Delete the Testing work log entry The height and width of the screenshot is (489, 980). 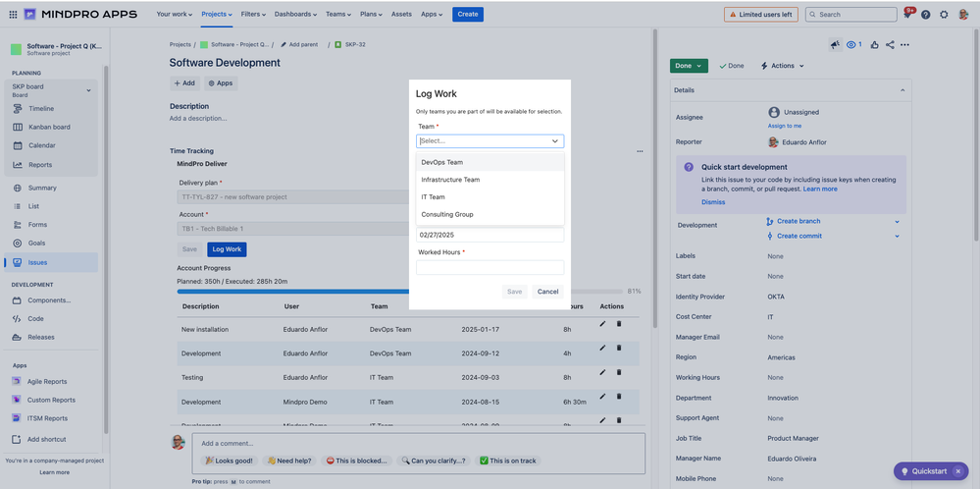[x=619, y=372]
